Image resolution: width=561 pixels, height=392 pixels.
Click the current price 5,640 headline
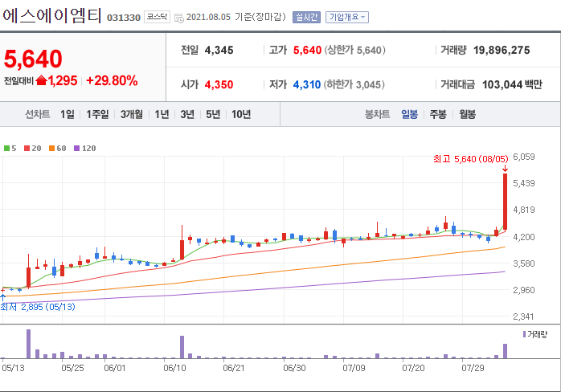pyautogui.click(x=33, y=59)
